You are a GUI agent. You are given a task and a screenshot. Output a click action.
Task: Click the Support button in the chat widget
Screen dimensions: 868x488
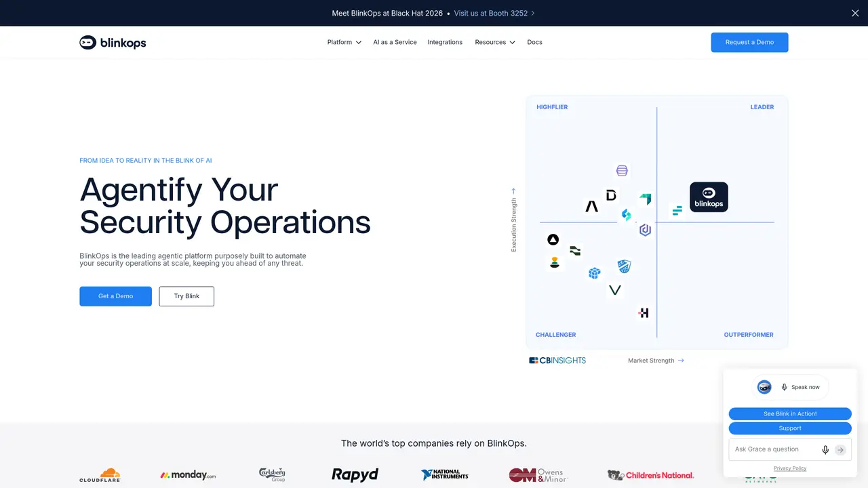click(790, 428)
